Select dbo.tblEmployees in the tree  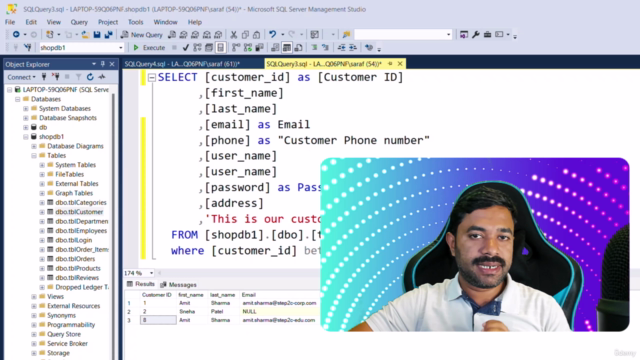coord(81,231)
